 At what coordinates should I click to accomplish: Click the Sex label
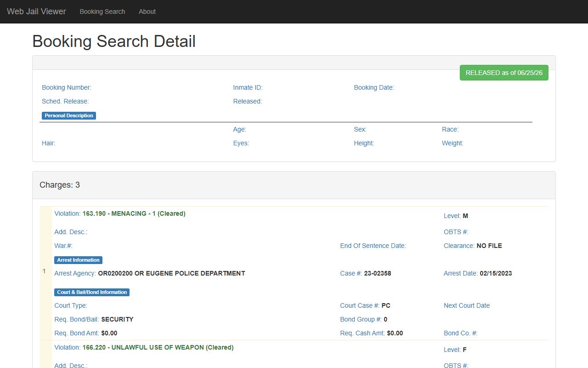click(x=360, y=129)
